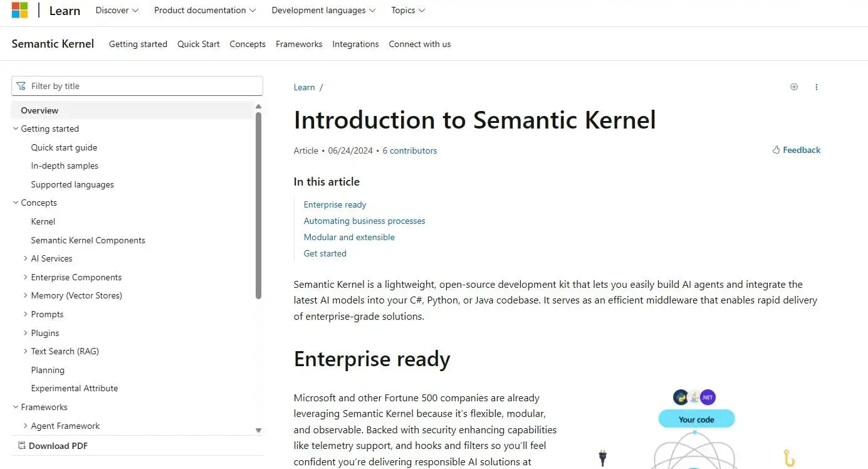Open the Kernel tree item

(43, 221)
